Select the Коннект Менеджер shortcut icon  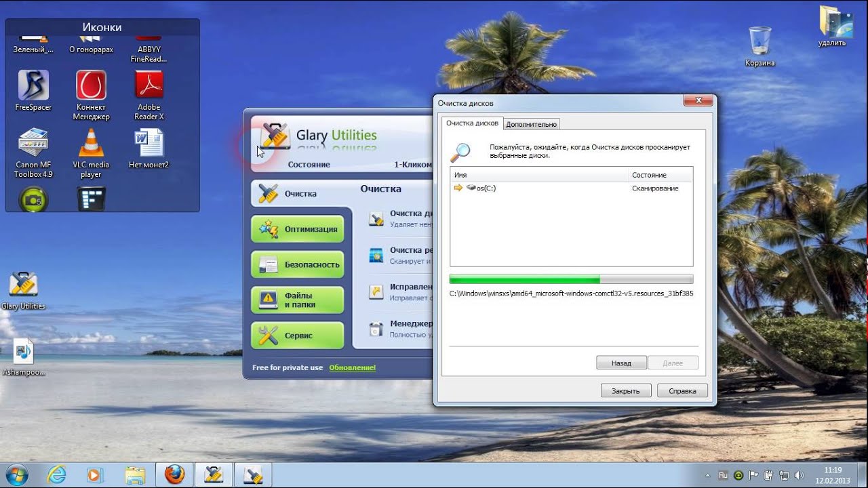(91, 85)
